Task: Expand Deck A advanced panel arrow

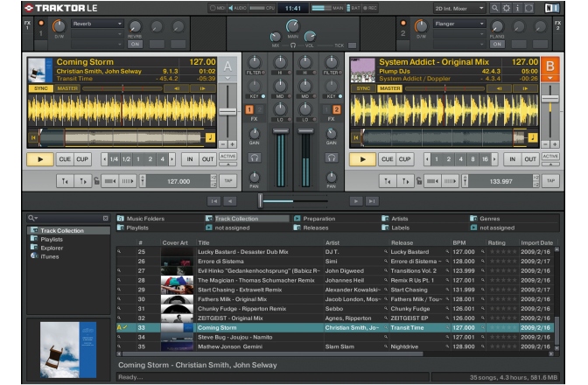Action: [227, 164]
